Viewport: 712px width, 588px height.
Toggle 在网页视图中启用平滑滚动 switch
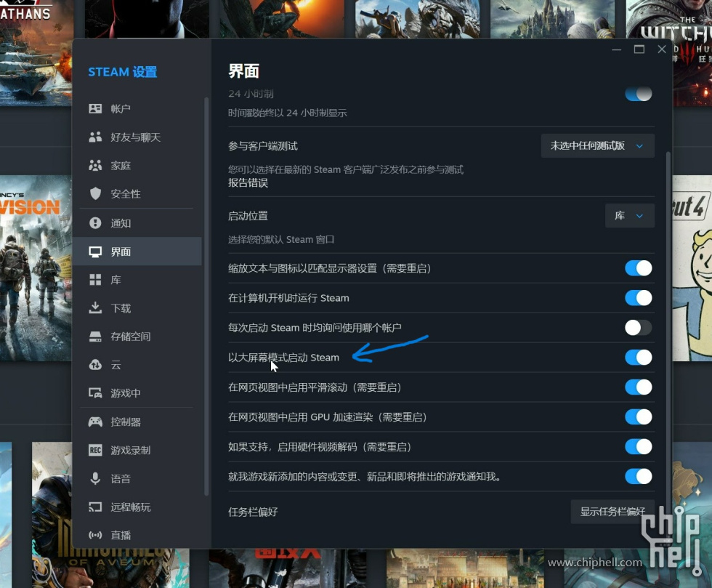coord(639,387)
